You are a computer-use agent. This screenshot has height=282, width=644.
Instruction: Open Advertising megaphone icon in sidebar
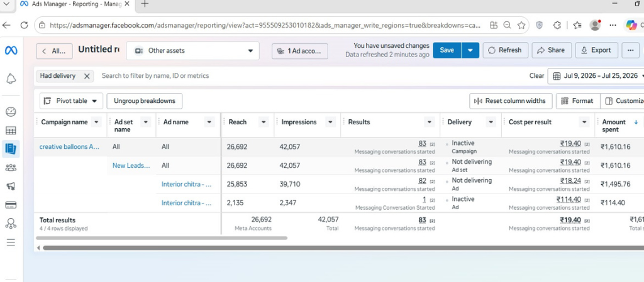[11, 186]
